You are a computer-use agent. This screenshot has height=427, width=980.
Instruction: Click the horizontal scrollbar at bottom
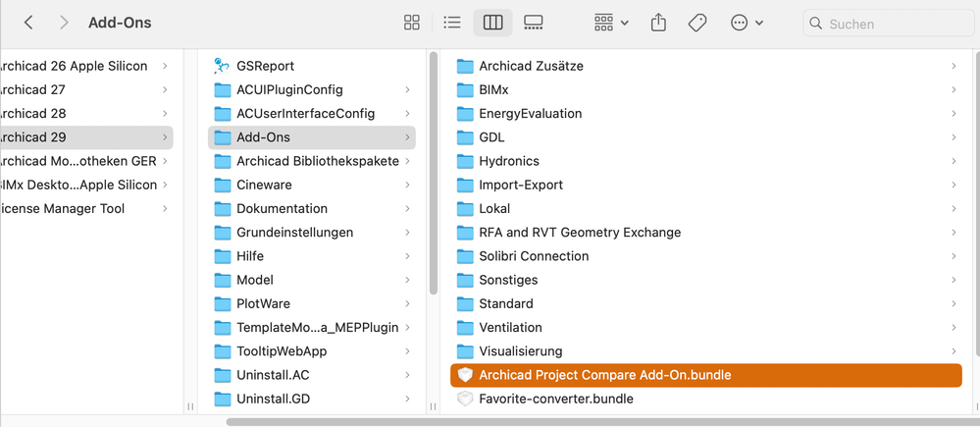(589, 422)
